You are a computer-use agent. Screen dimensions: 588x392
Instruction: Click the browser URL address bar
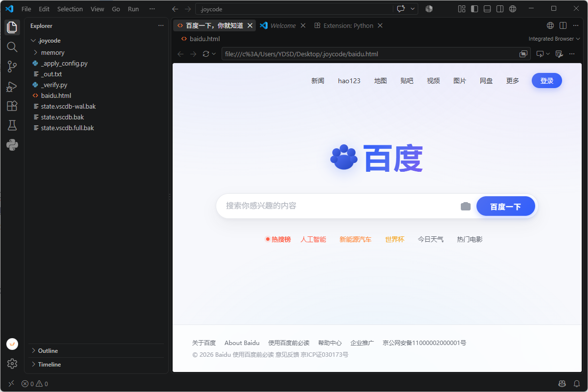[x=370, y=54]
